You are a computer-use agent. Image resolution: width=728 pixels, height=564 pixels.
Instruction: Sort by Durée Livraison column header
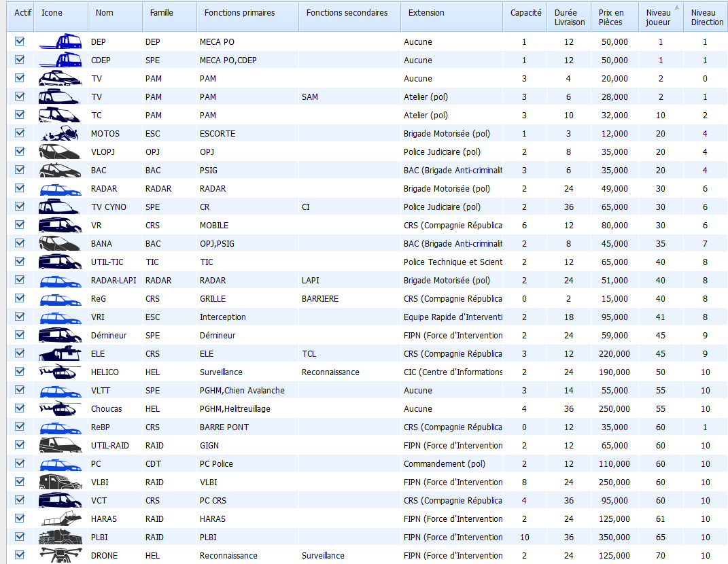(569, 17)
